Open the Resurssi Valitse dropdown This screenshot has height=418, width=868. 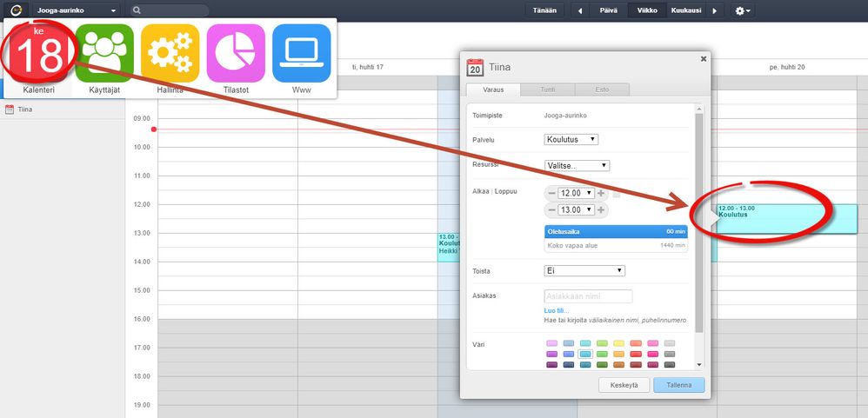[x=577, y=165]
